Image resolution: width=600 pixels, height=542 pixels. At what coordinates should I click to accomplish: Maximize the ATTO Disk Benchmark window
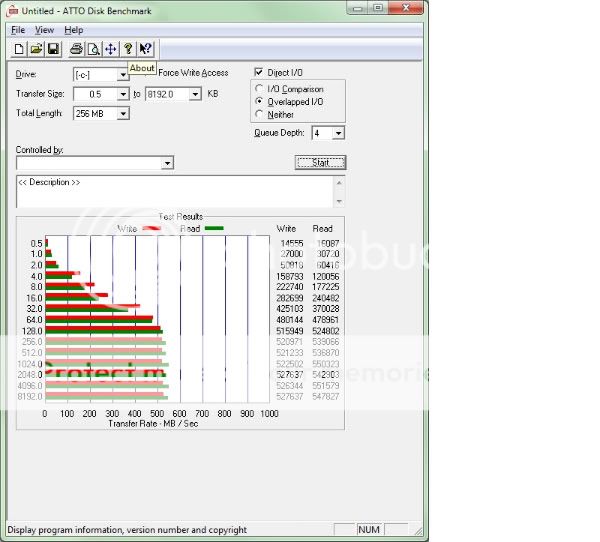378,8
